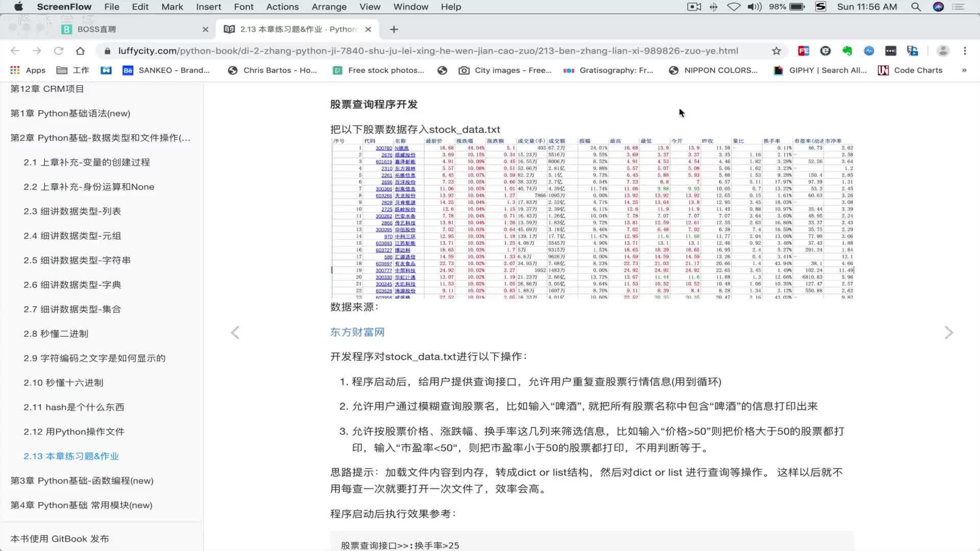The image size is (980, 551).
Task: Click the stock data table image
Action: (592, 218)
